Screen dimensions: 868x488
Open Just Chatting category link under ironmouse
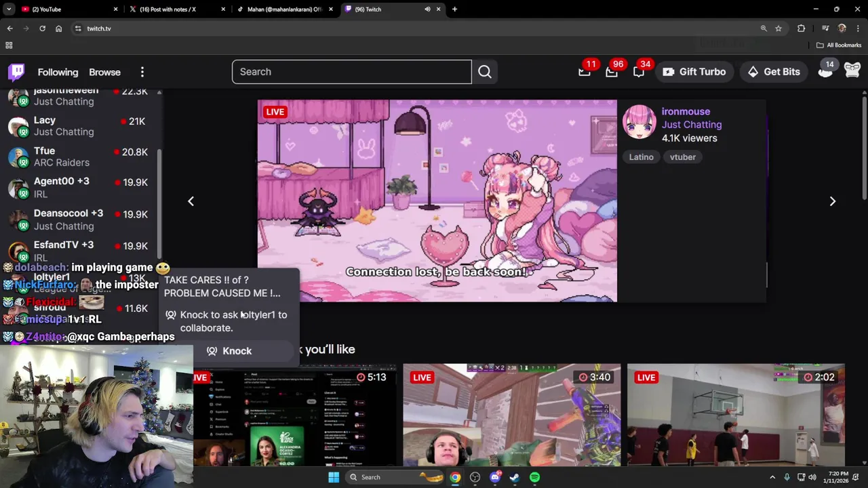(x=692, y=125)
